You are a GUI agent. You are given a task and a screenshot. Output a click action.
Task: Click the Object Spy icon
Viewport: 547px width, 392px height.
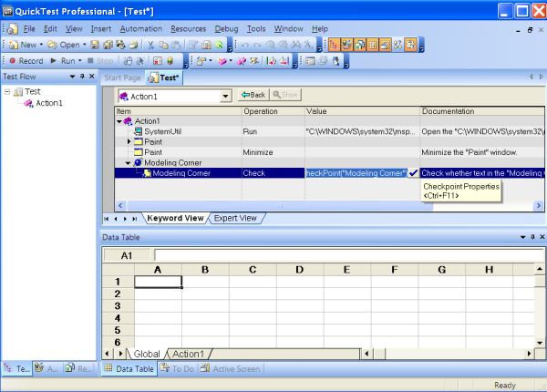335,61
